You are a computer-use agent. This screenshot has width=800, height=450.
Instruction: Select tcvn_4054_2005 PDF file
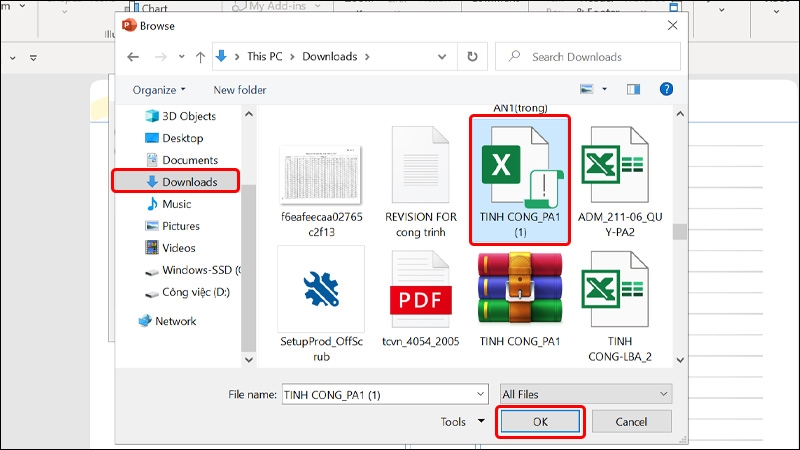pos(421,300)
